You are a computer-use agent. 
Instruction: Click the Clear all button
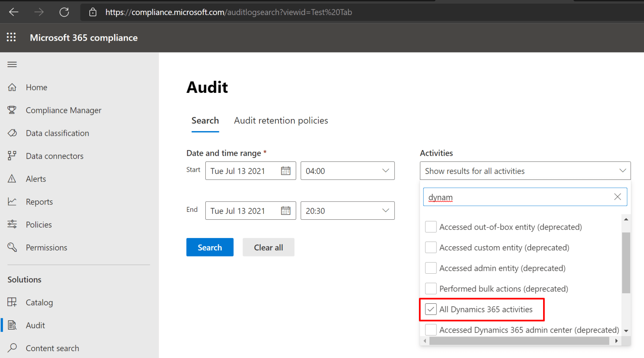point(268,247)
